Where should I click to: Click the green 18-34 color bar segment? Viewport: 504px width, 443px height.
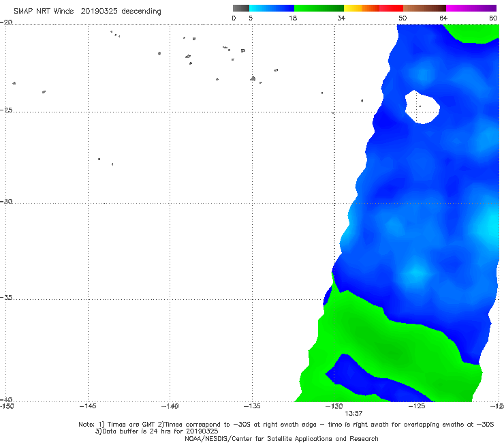319,8
